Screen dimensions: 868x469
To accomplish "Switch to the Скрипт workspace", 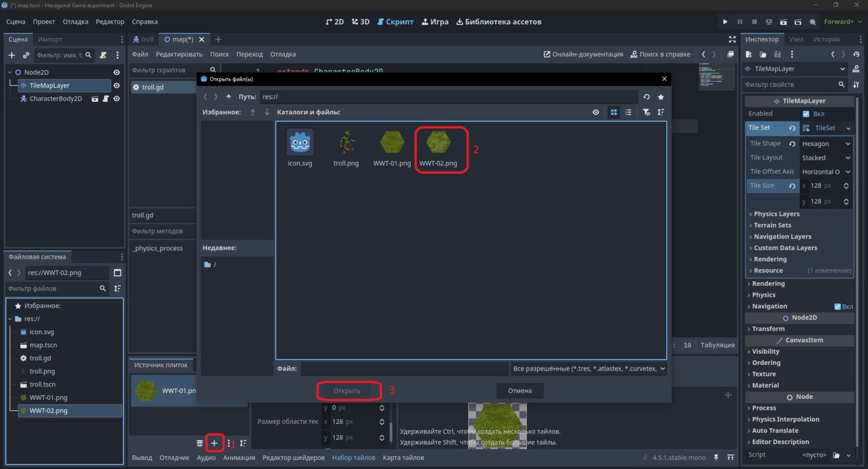I will [x=395, y=21].
